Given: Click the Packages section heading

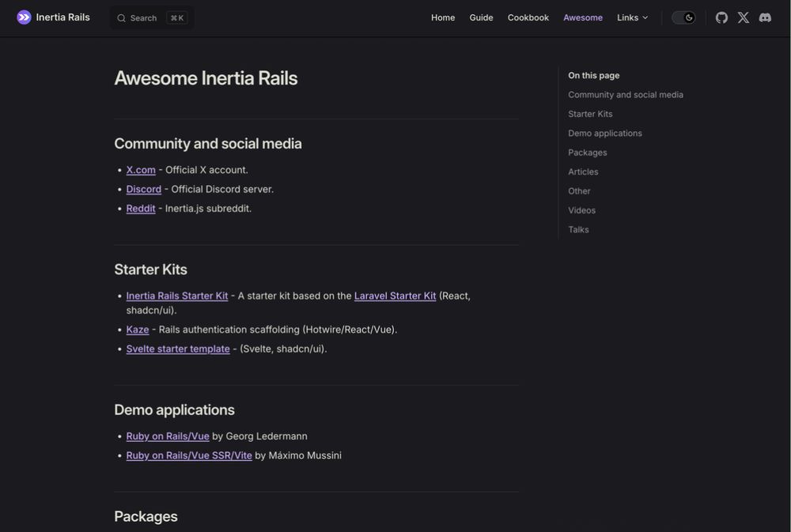Looking at the screenshot, I should (146, 516).
